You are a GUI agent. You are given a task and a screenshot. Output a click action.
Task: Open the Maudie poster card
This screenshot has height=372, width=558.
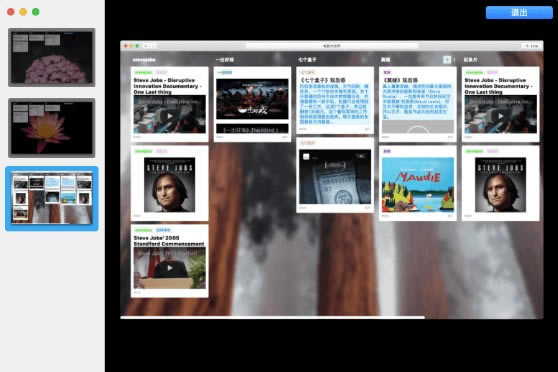(x=417, y=183)
